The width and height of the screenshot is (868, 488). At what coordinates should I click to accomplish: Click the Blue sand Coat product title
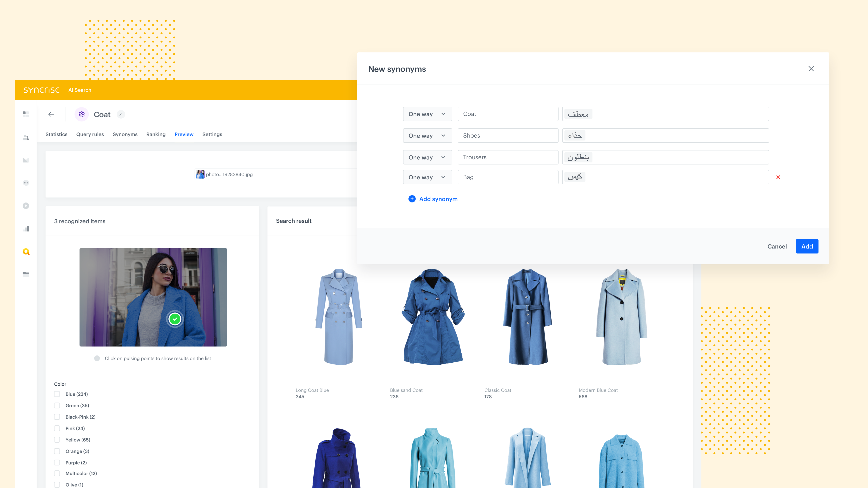(406, 390)
